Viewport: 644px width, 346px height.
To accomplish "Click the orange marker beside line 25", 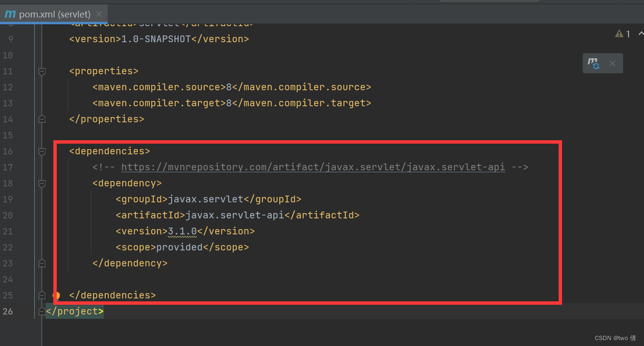I will 55,295.
